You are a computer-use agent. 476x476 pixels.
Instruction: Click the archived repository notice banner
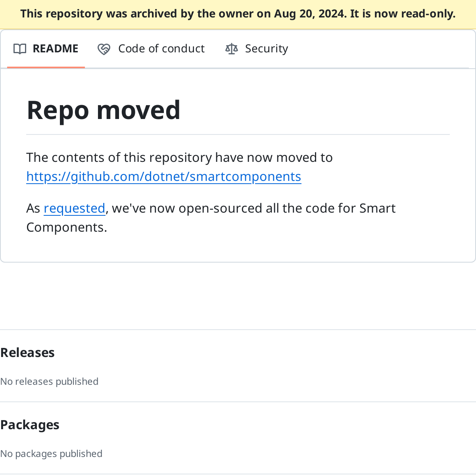pyautogui.click(x=238, y=13)
